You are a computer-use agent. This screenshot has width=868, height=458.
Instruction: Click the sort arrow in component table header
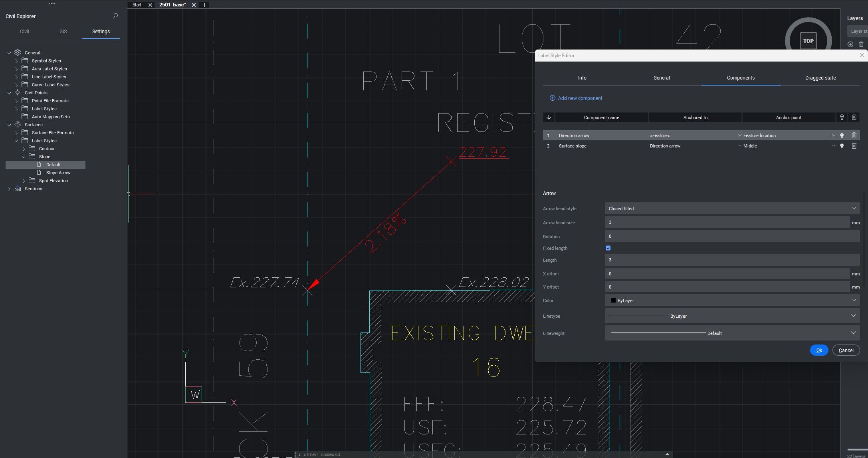(549, 117)
